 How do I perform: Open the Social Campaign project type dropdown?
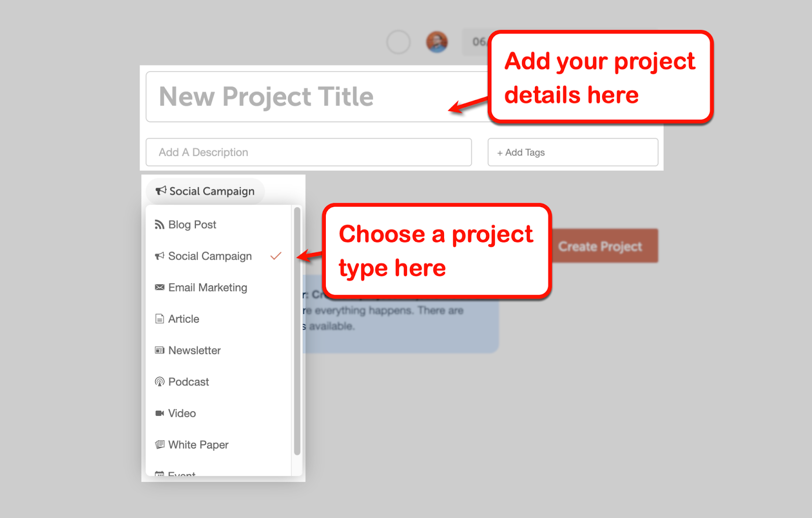pyautogui.click(x=205, y=191)
